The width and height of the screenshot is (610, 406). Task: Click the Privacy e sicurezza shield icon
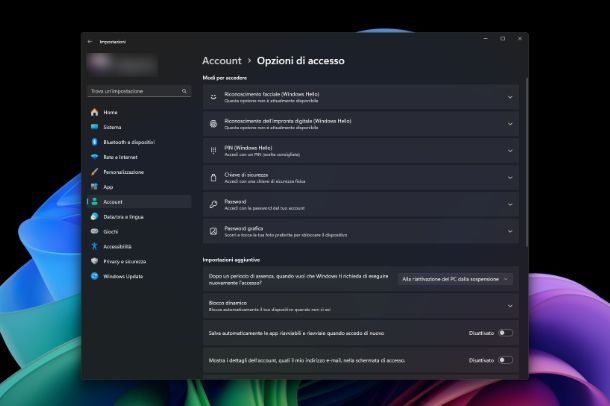94,261
